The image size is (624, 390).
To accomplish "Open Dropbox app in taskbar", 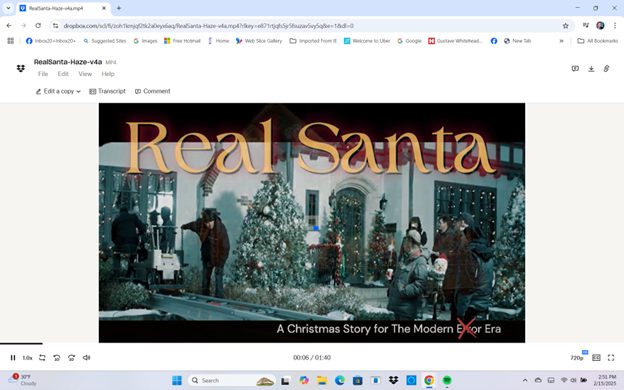I will coord(394,380).
